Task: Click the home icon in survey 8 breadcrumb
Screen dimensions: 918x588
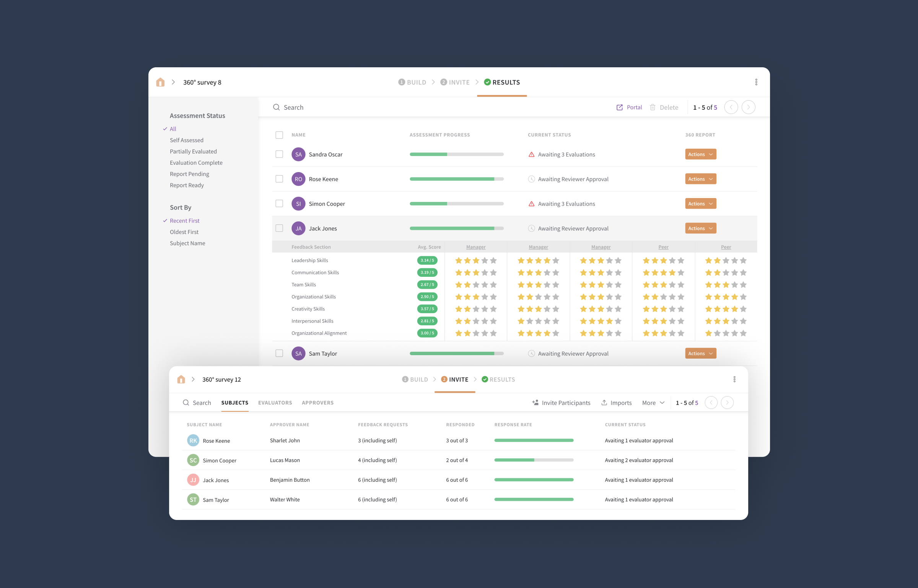Action: (160, 82)
